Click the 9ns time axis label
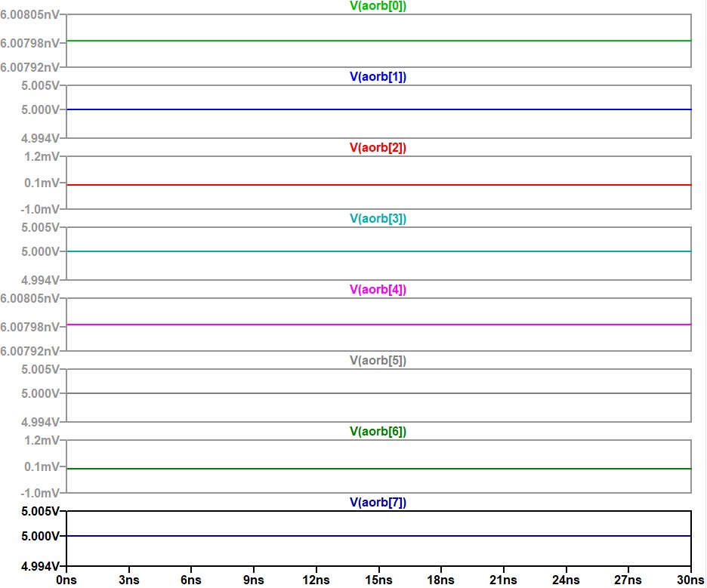Image resolution: width=707 pixels, height=588 pixels. point(254,580)
